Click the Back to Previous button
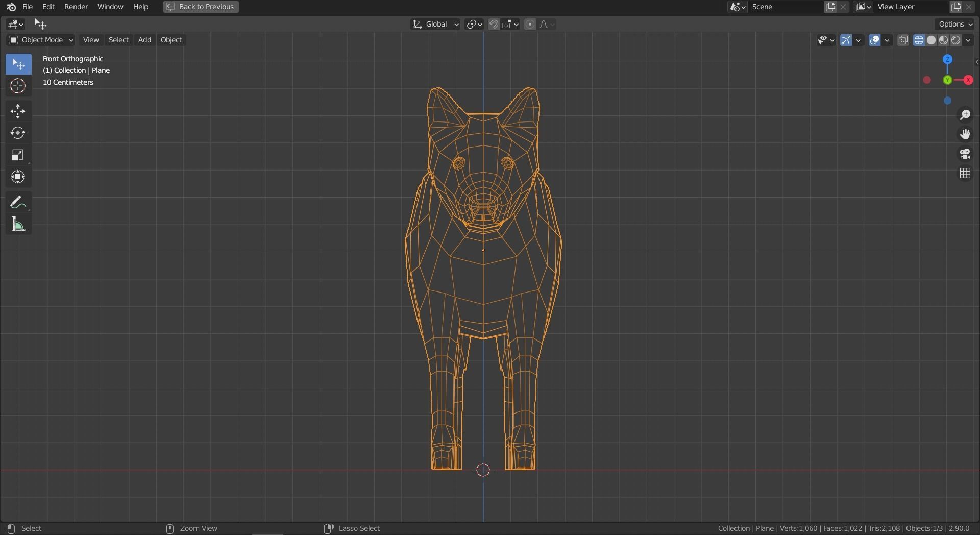Viewport: 980px width, 535px height. (x=201, y=7)
